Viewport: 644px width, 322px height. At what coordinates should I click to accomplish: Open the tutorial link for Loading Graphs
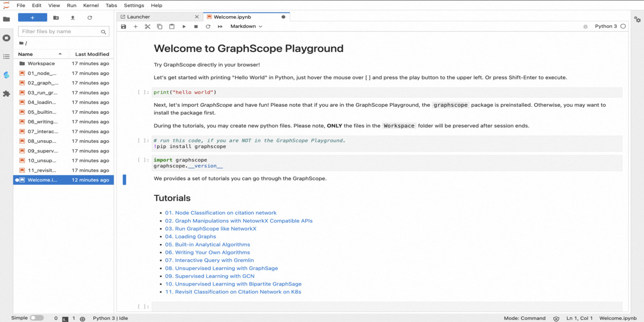[x=191, y=236]
